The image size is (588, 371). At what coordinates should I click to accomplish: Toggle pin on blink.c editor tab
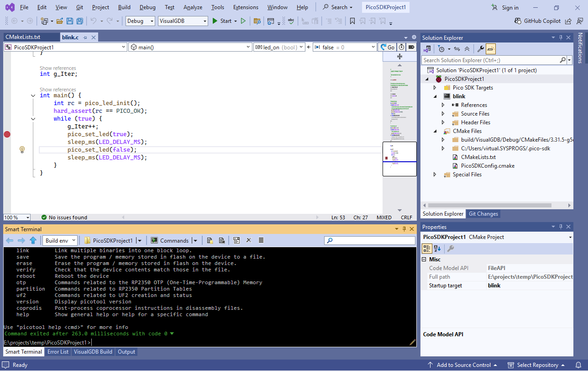(x=85, y=37)
